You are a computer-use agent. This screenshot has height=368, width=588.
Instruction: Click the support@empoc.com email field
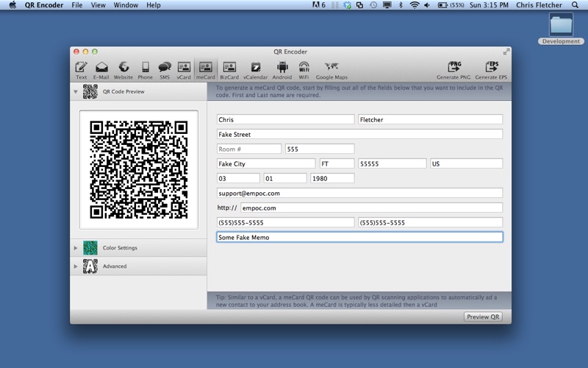[x=359, y=193]
